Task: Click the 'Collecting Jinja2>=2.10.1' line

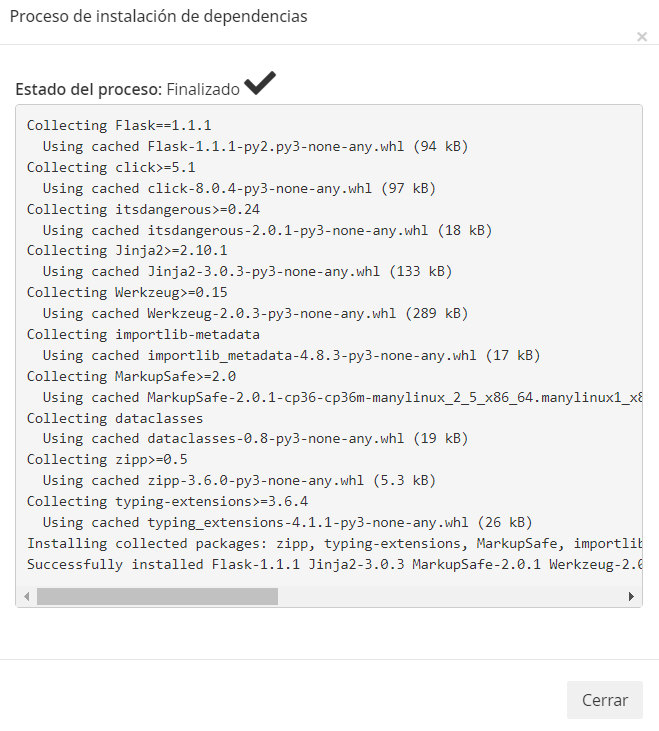Action: click(127, 250)
